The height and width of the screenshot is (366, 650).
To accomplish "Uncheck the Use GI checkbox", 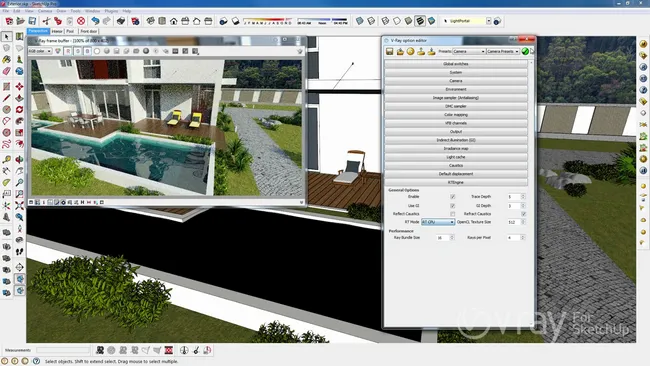I will coord(453,206).
